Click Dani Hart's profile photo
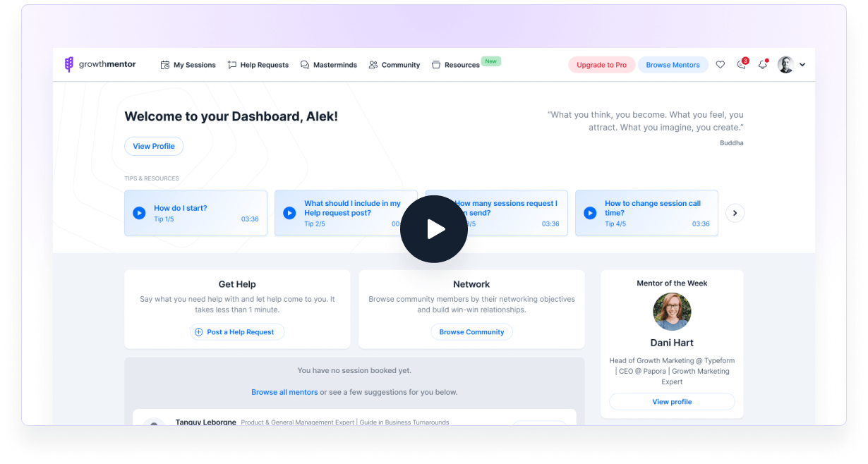Screen dimensions: 868x464 point(672,312)
